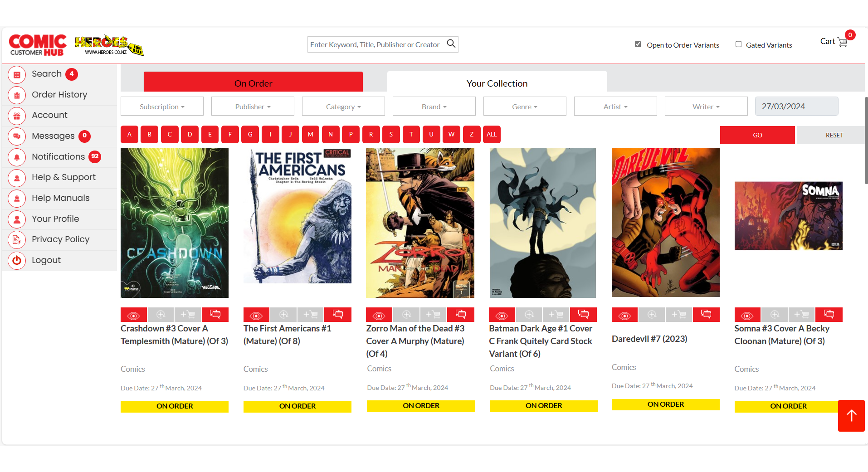Viewport: 868px width, 472px height.
Task: Click the Order History sidebar icon
Action: click(x=17, y=95)
